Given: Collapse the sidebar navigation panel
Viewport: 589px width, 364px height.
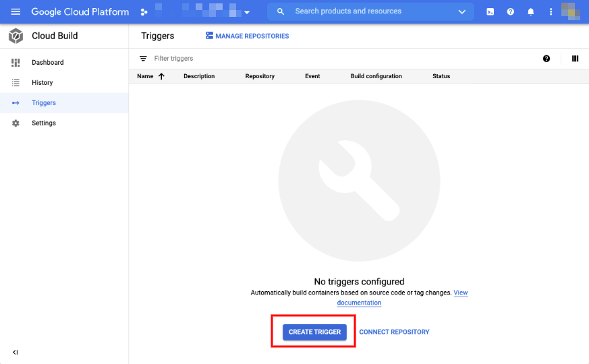Looking at the screenshot, I should coord(15,352).
